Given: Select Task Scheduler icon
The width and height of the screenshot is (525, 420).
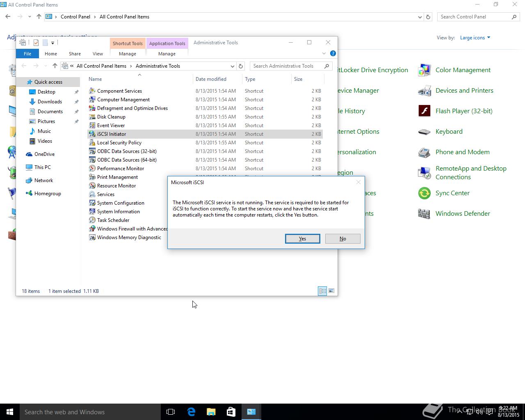Looking at the screenshot, I should tap(92, 220).
